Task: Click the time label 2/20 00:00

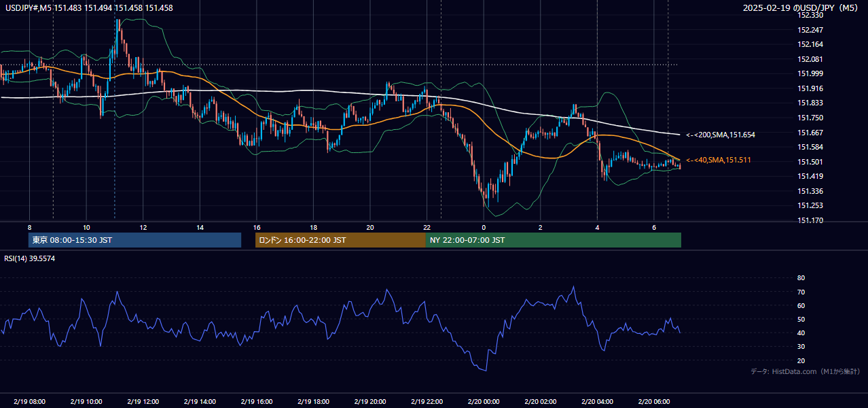Action: [484, 401]
